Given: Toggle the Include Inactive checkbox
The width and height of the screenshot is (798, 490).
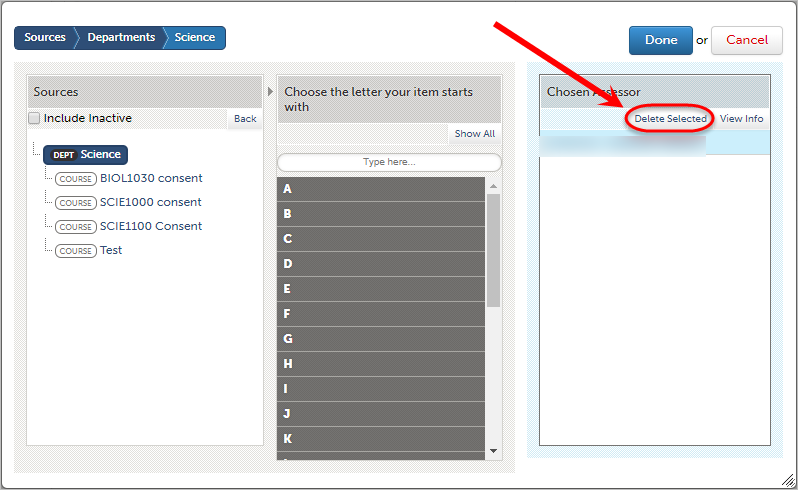Looking at the screenshot, I should (34, 118).
